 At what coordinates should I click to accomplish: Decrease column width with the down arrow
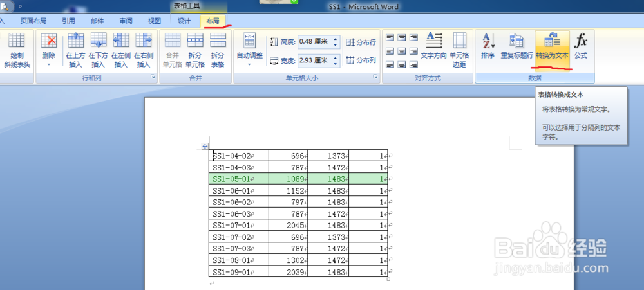click(x=336, y=63)
